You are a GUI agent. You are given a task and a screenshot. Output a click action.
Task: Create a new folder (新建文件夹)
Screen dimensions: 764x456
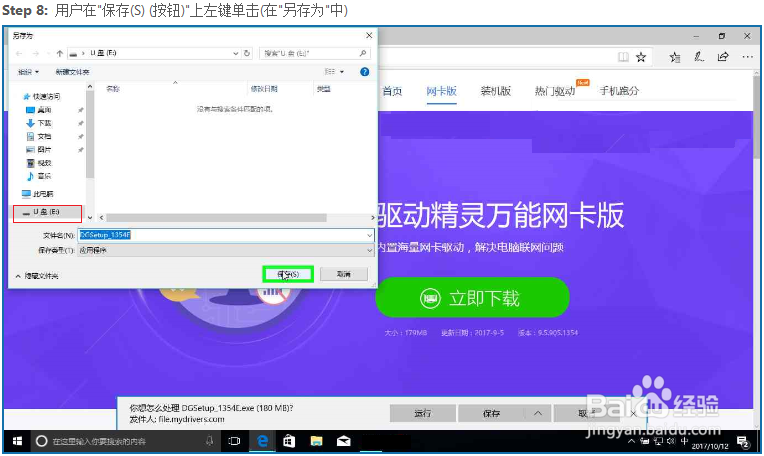72,72
